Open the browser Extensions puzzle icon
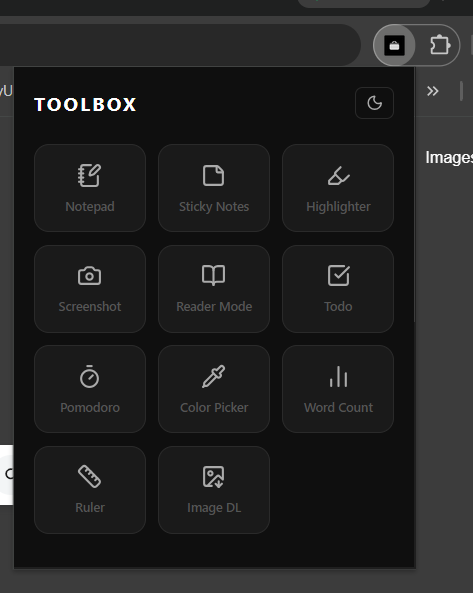The image size is (473, 593). click(440, 45)
